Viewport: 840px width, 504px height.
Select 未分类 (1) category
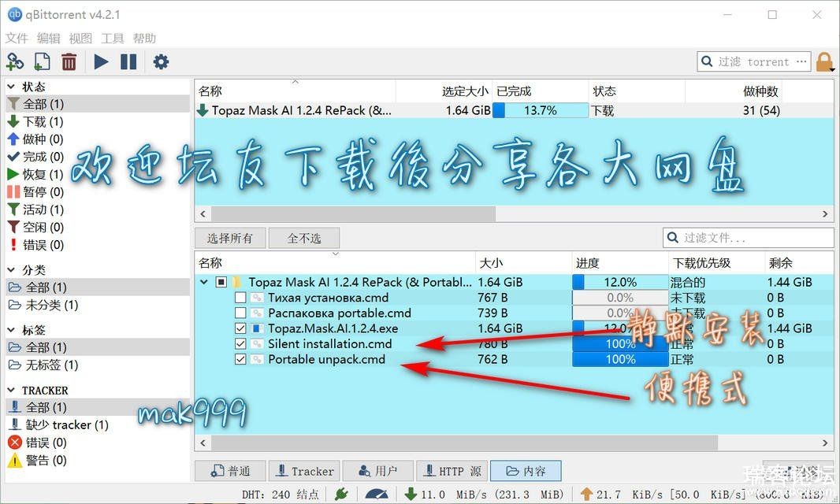tap(43, 305)
